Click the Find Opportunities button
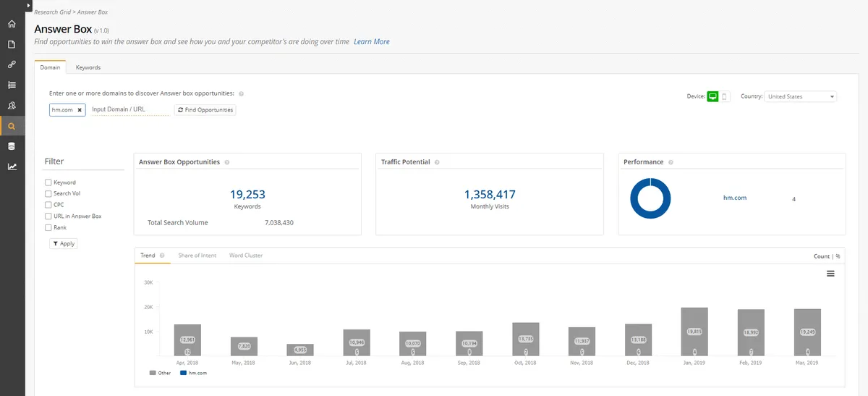Viewport: 868px width, 396px height. point(205,110)
